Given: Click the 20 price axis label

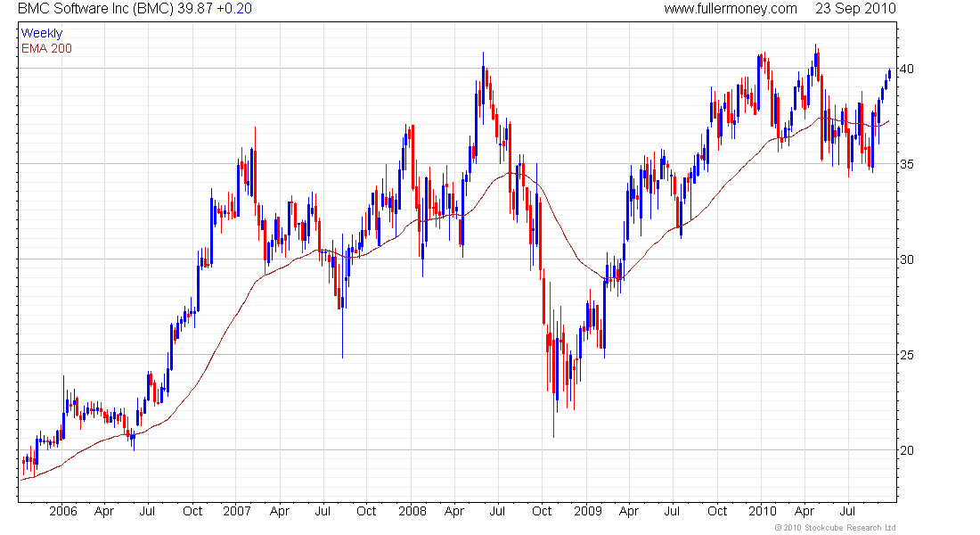Looking at the screenshot, I should click(x=906, y=450).
